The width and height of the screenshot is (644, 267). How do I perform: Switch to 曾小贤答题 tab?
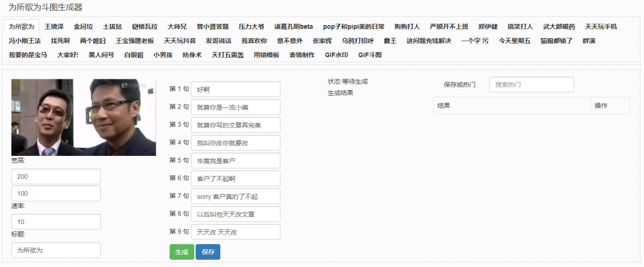click(x=212, y=27)
